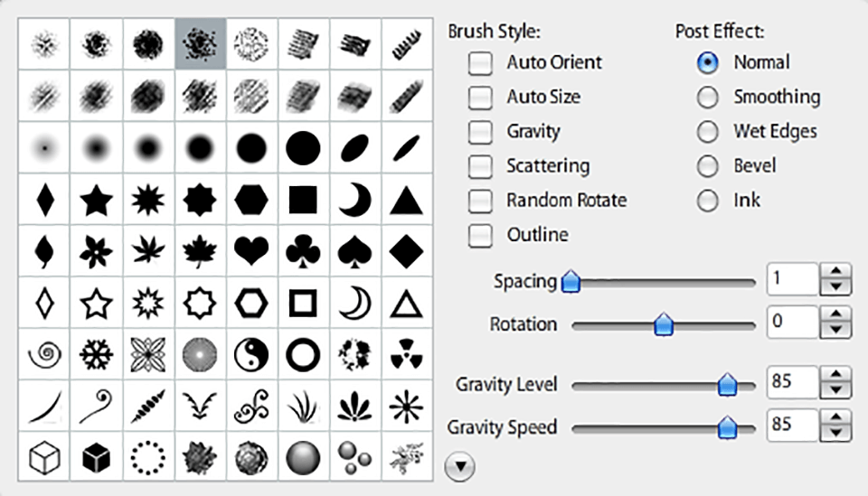The height and width of the screenshot is (496, 868).
Task: Select the solid square brush
Action: [x=303, y=200]
